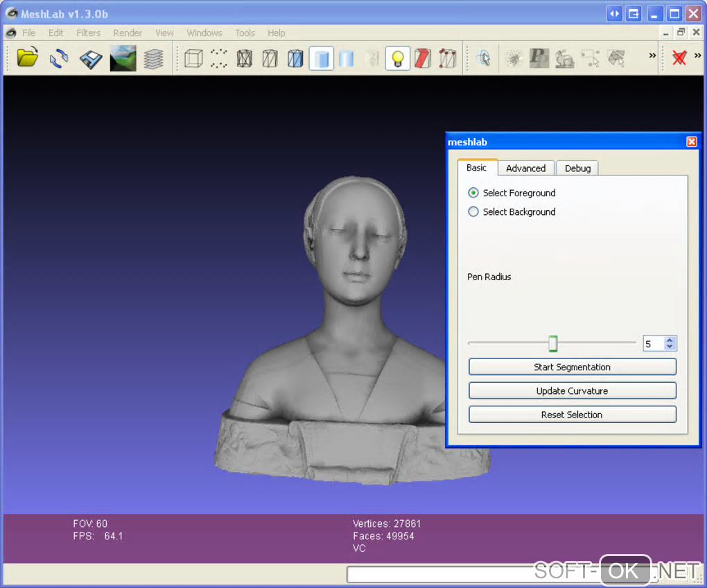Screen dimensions: 707x588
Task: Toggle the light bulb lighting icon
Action: [x=397, y=58]
